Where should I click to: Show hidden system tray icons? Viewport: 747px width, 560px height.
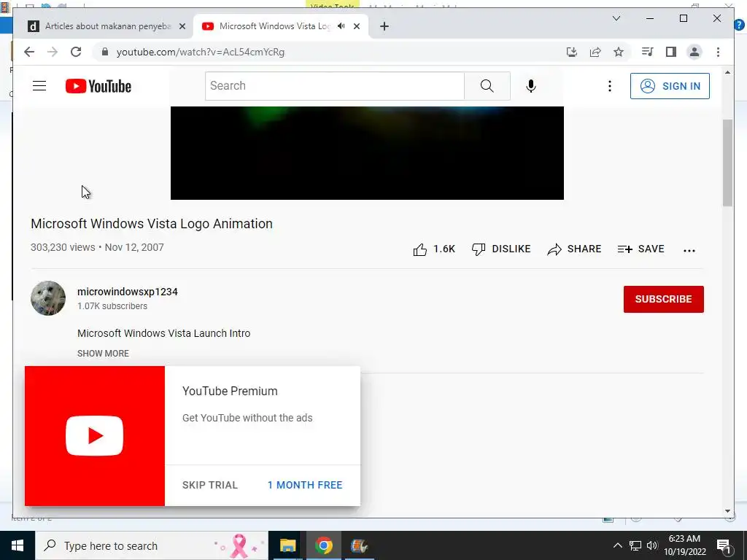pyautogui.click(x=617, y=545)
